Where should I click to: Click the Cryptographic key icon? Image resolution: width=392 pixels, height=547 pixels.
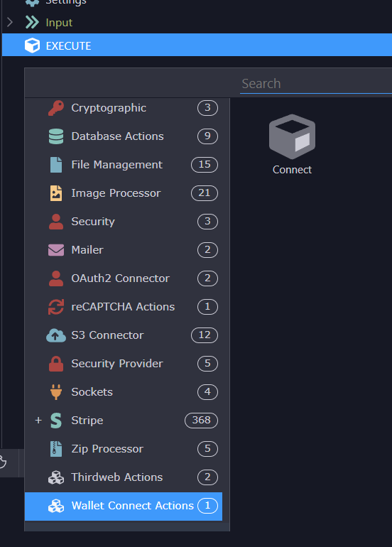click(56, 108)
